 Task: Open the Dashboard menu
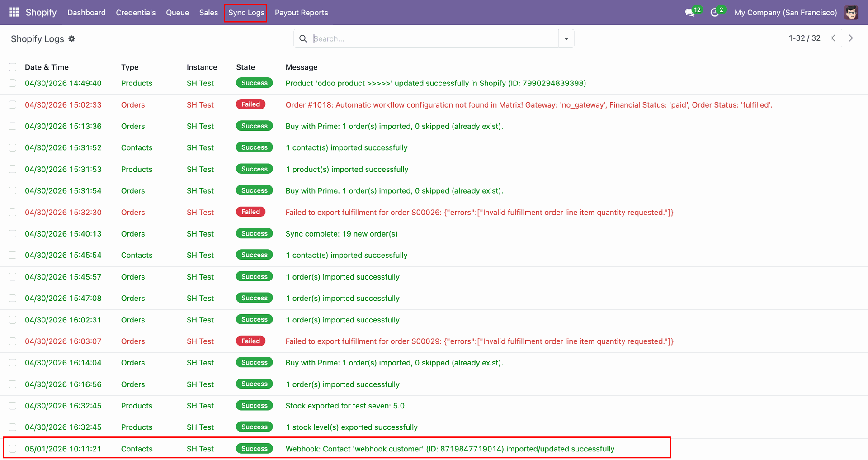[x=86, y=13]
